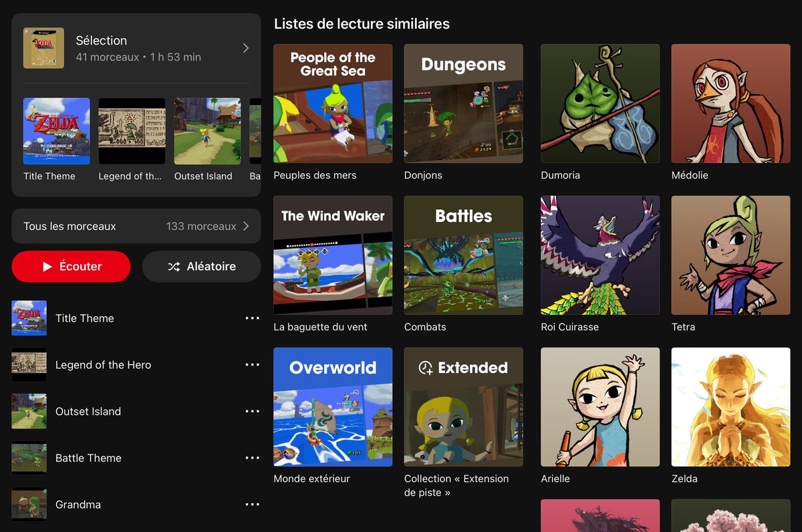
Task: Start playback with the Écouter button
Action: pos(71,267)
